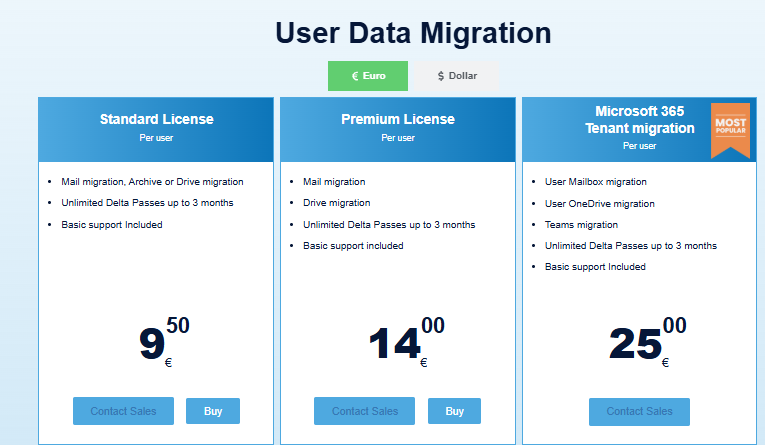This screenshot has width=765, height=447.
Task: Select the Standard License card header
Action: (156, 130)
